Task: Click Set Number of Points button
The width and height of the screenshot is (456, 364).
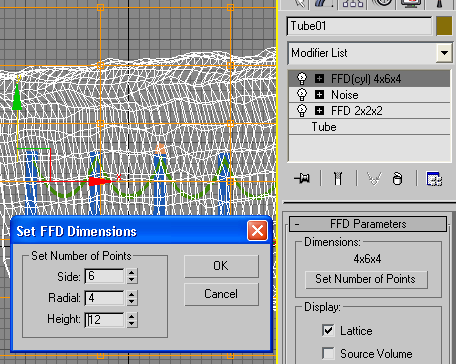Action: click(x=366, y=279)
